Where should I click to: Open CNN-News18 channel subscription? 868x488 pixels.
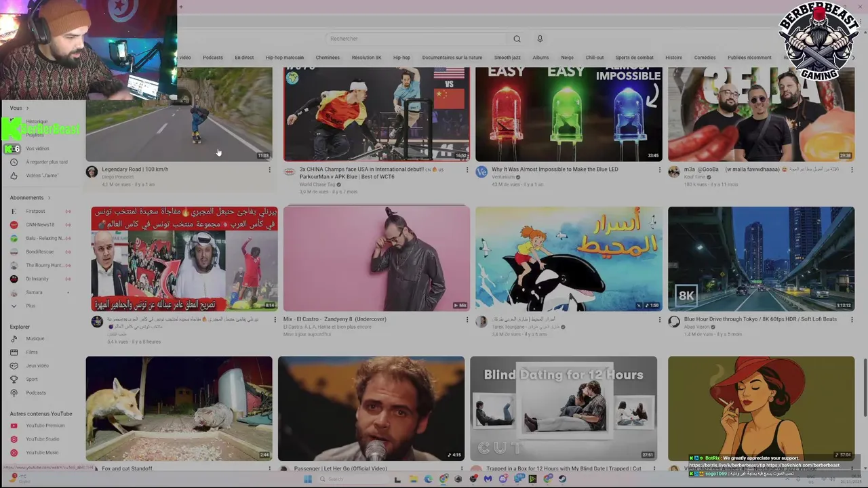tap(39, 225)
